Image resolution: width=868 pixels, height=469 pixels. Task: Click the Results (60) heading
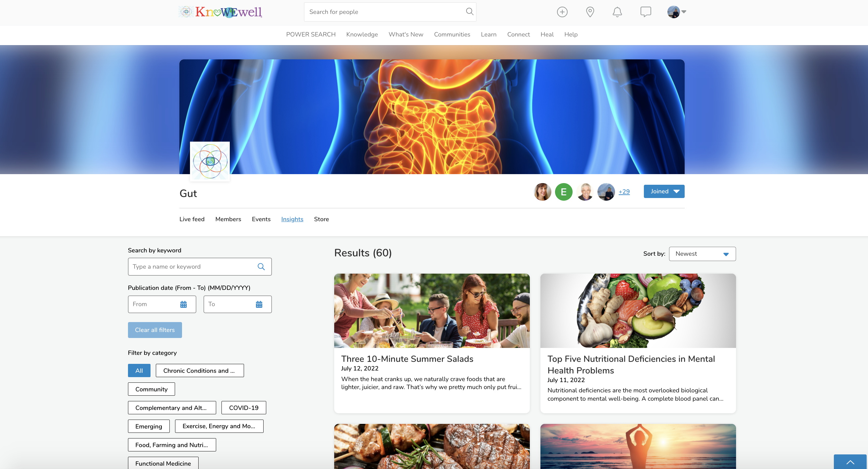(x=363, y=253)
